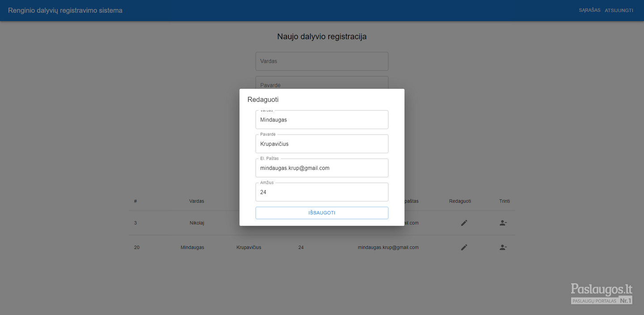Click the Redaguoti column header in table
This screenshot has width=644, height=315.
pos(460,201)
